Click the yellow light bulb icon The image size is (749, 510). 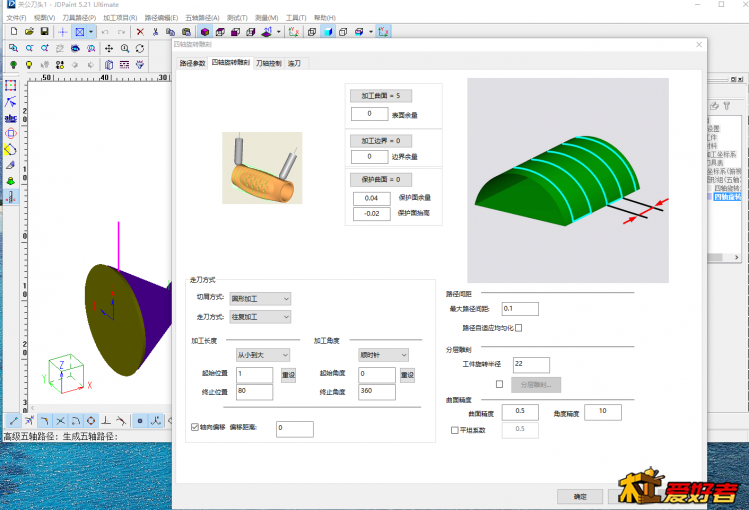point(29,64)
